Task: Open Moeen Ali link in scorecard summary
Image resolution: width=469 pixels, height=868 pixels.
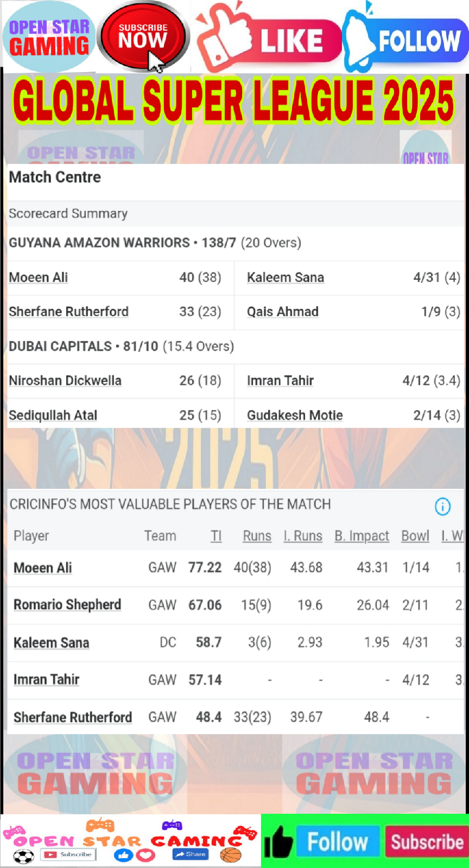Action: pos(39,277)
